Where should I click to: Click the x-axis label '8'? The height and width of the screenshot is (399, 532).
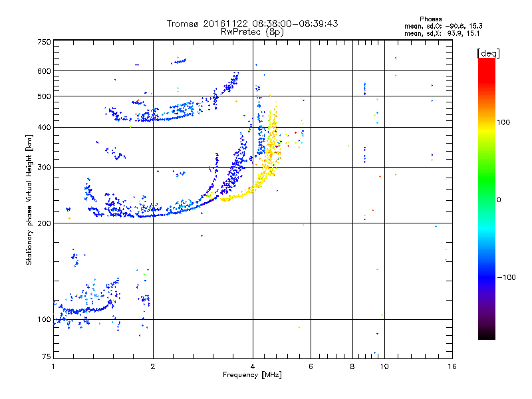(x=352, y=366)
